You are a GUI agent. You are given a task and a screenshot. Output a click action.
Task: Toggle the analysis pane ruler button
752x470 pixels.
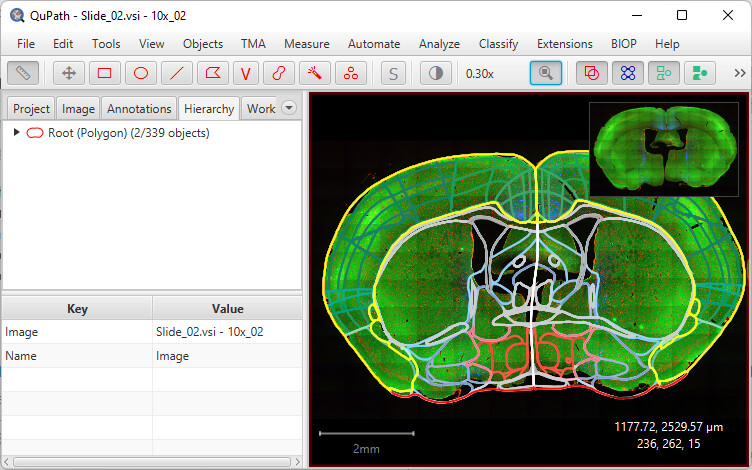[23, 73]
